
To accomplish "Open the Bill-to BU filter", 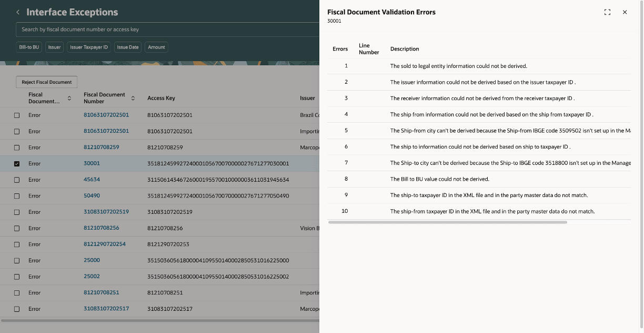I will (x=29, y=47).
